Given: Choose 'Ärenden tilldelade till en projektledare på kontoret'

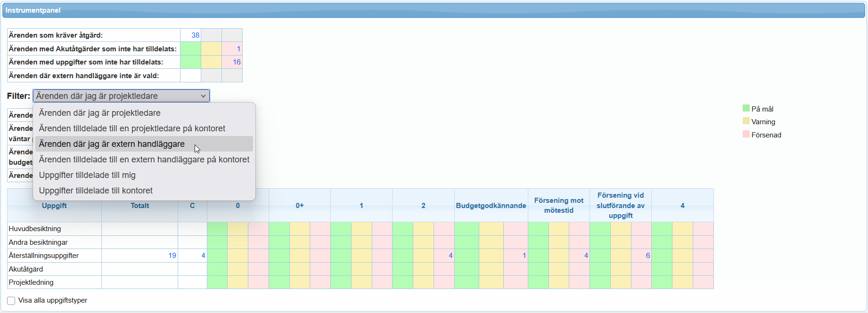Looking at the screenshot, I should (132, 128).
